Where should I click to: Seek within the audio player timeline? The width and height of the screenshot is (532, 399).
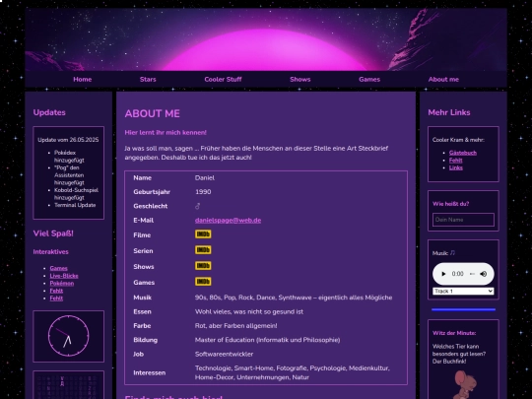[x=472, y=274]
